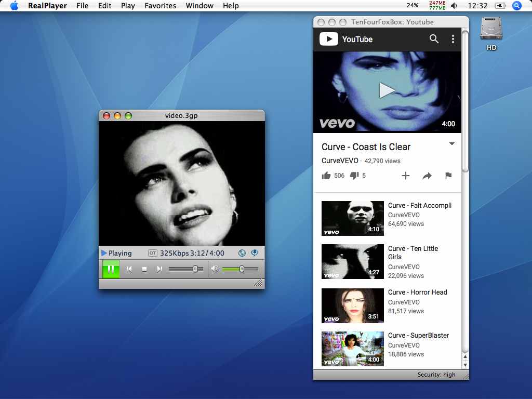Dislike the video with thumbs down
Viewport: 532px width, 399px height.
[x=354, y=176]
